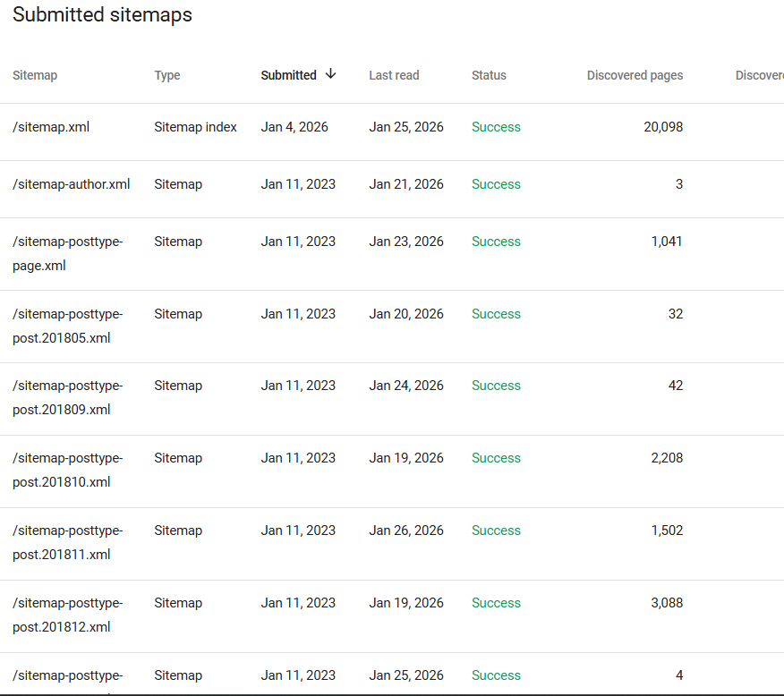The width and height of the screenshot is (784, 696).
Task: Click the Status column header
Action: click(x=489, y=75)
